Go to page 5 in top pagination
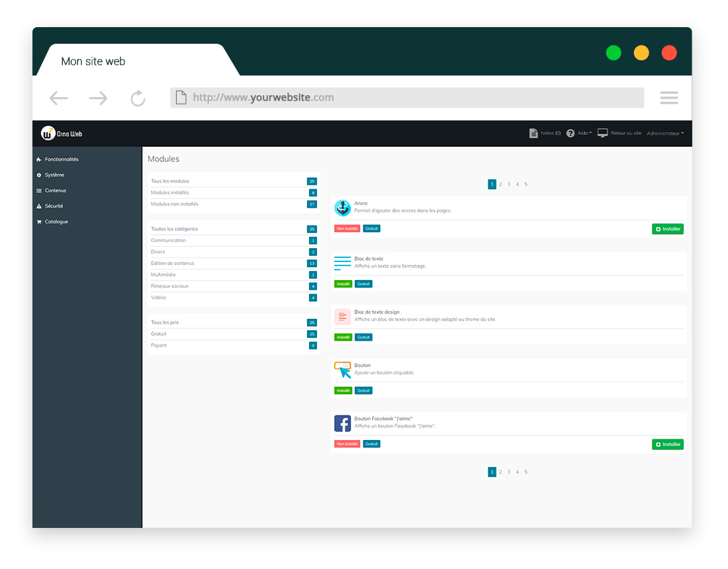 (x=526, y=184)
